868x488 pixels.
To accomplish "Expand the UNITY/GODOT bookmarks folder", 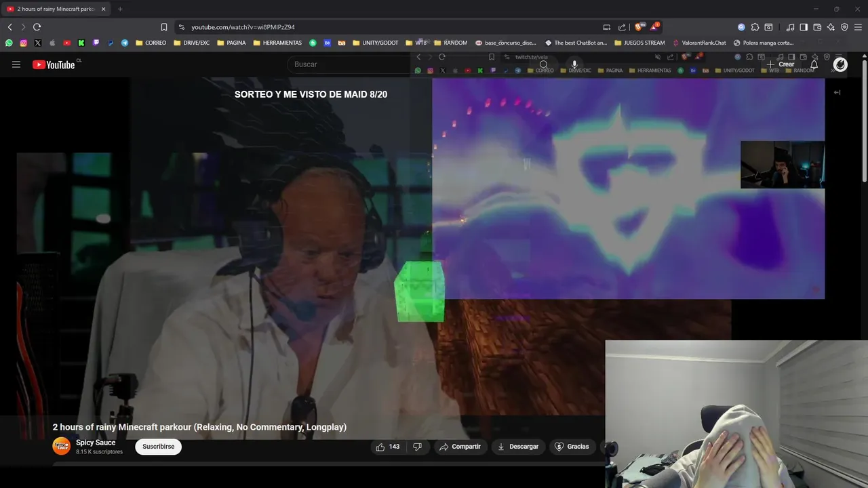I will pyautogui.click(x=375, y=43).
